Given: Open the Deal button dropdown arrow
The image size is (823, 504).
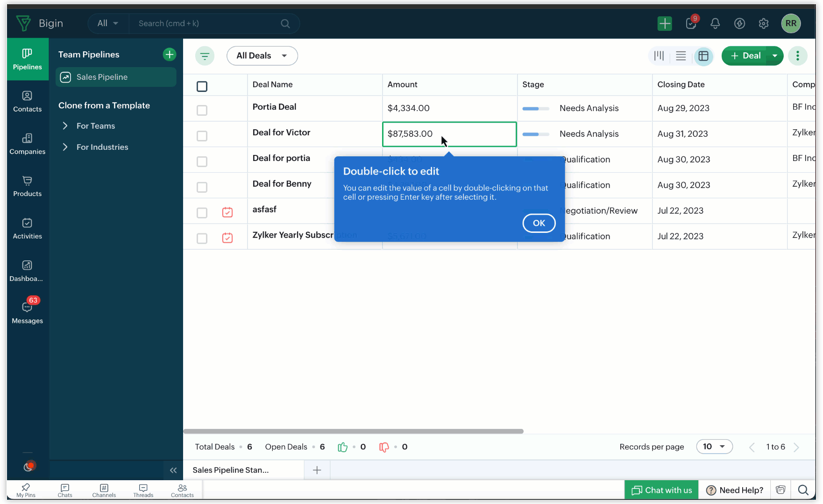Looking at the screenshot, I should click(775, 56).
